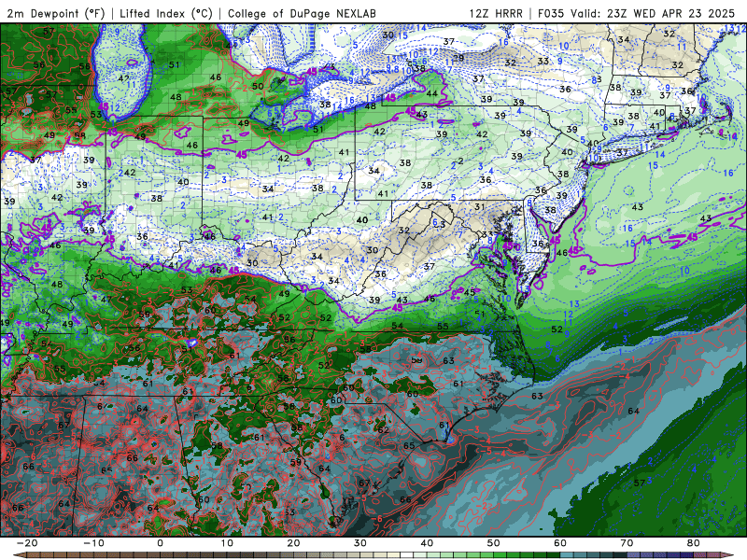Click the black 52 value off the Virginia coast
Image resolution: width=747 pixels, height=560 pixels.
point(557,329)
